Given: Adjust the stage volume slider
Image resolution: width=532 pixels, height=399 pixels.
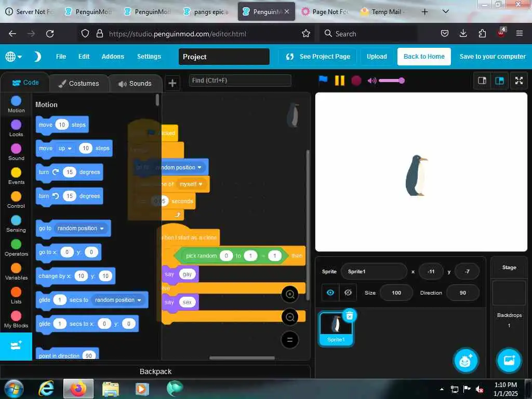Looking at the screenshot, I should pyautogui.click(x=392, y=81).
